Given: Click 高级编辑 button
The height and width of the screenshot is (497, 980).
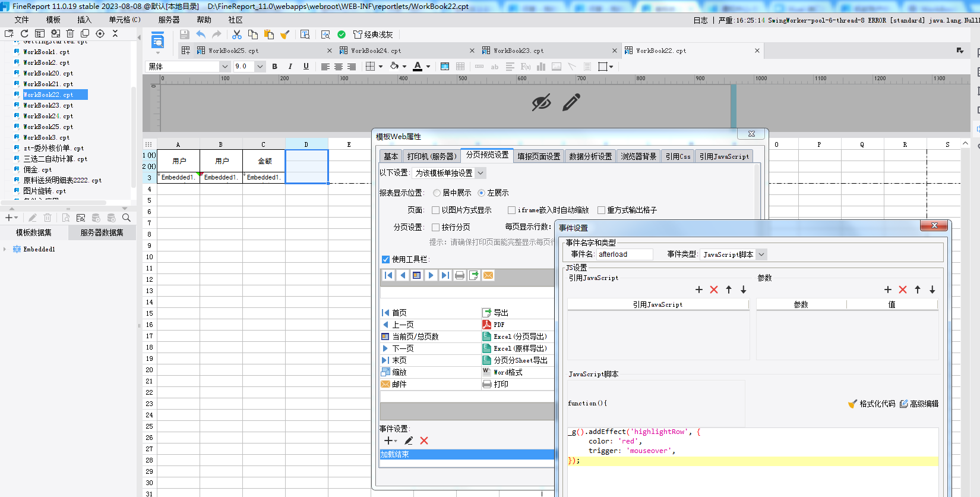Looking at the screenshot, I should (x=919, y=404).
